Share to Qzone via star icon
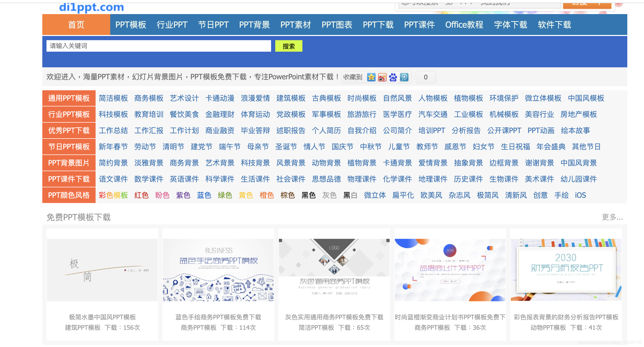The width and height of the screenshot is (644, 347). [x=371, y=77]
